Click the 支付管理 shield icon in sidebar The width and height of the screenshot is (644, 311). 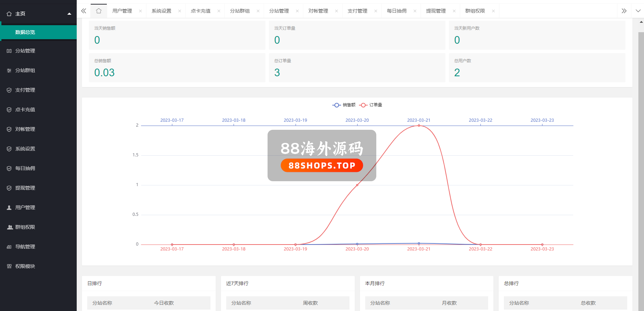click(x=9, y=90)
